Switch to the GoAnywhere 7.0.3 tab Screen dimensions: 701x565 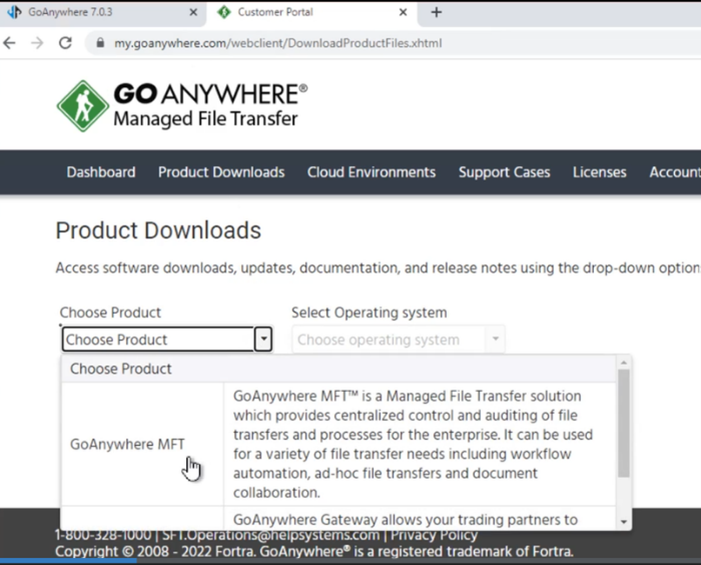(103, 13)
